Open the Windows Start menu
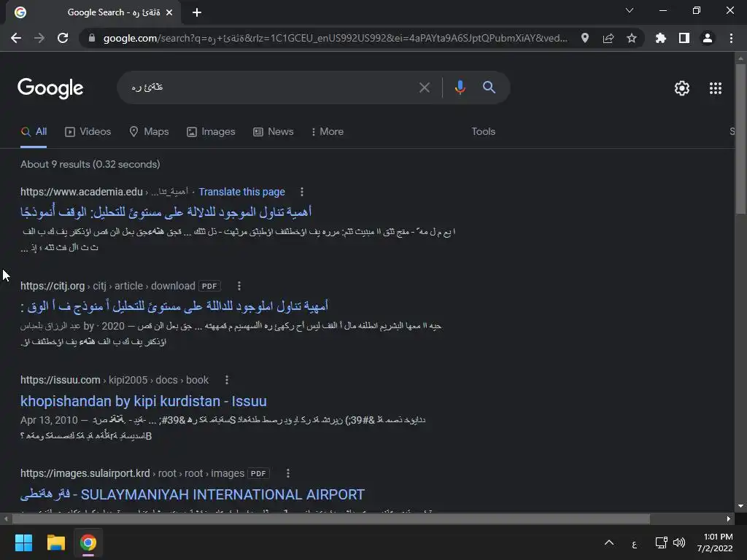747x560 pixels. 23,542
